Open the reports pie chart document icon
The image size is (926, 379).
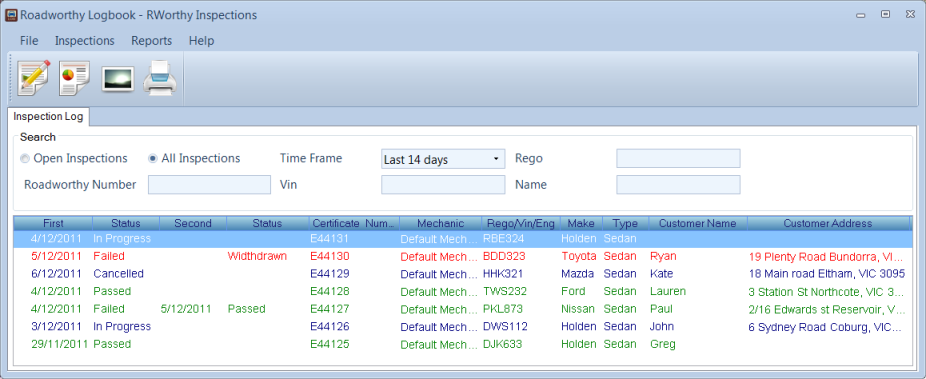pyautogui.click(x=74, y=78)
